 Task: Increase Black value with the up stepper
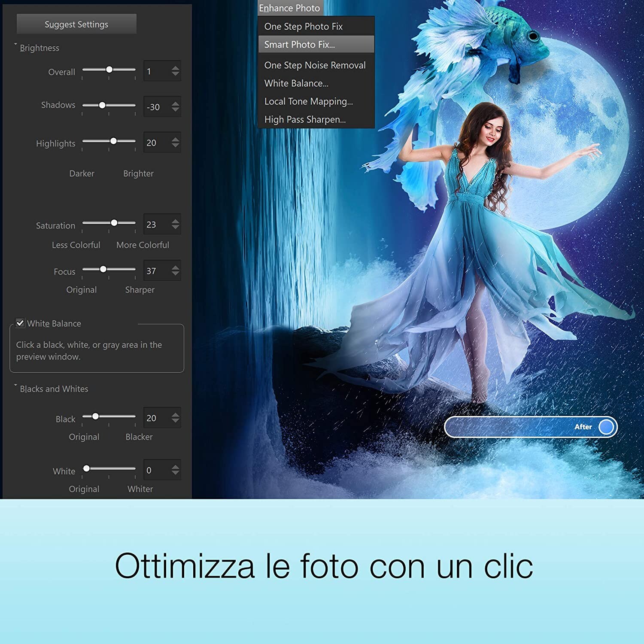pyautogui.click(x=175, y=414)
